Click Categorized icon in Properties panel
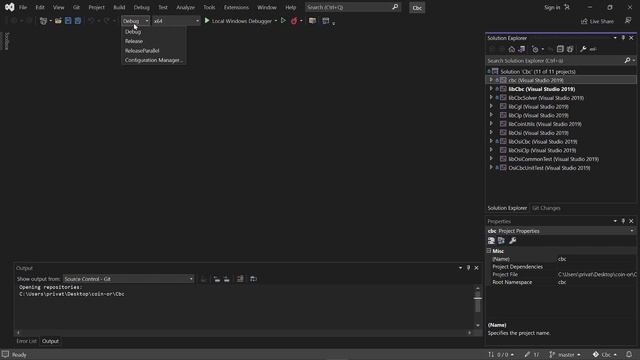 (x=491, y=241)
